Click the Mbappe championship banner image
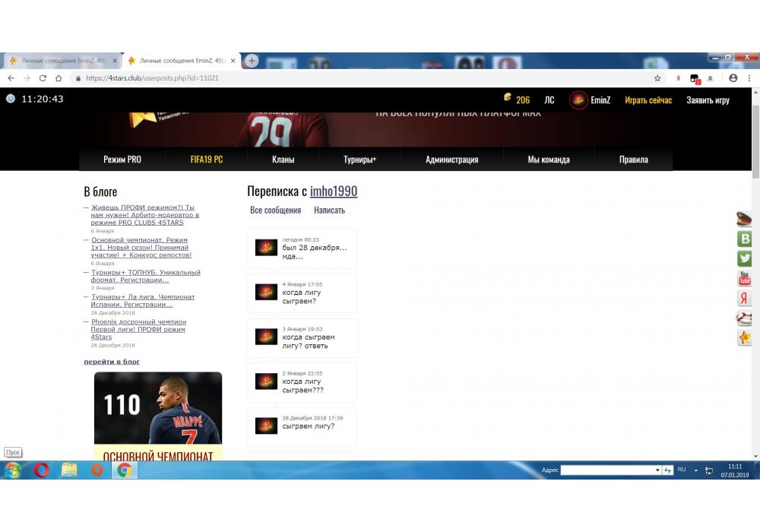 click(158, 416)
